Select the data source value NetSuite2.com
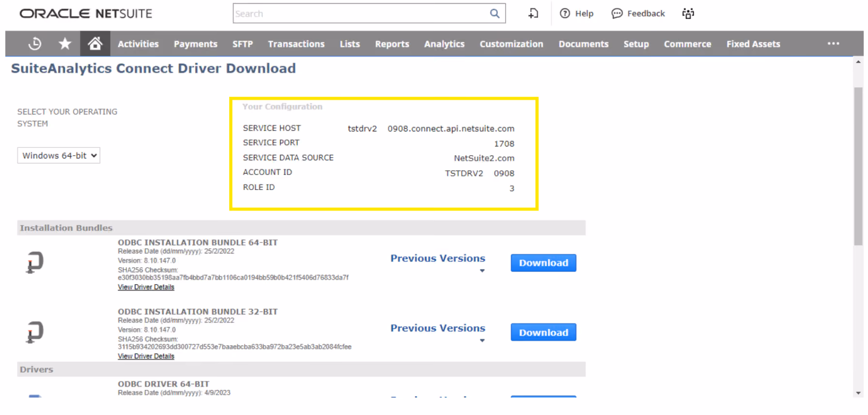Screen dimensions: 868x415 (484, 158)
